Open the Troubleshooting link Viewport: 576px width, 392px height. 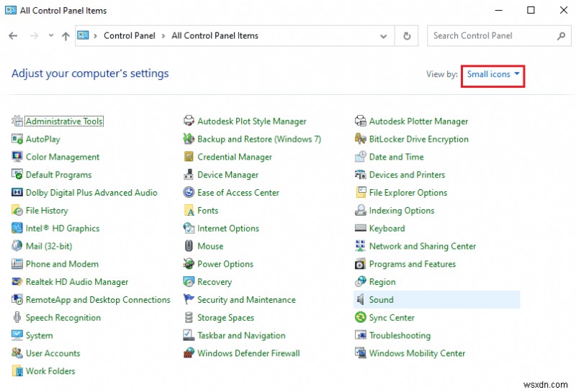pyautogui.click(x=400, y=336)
